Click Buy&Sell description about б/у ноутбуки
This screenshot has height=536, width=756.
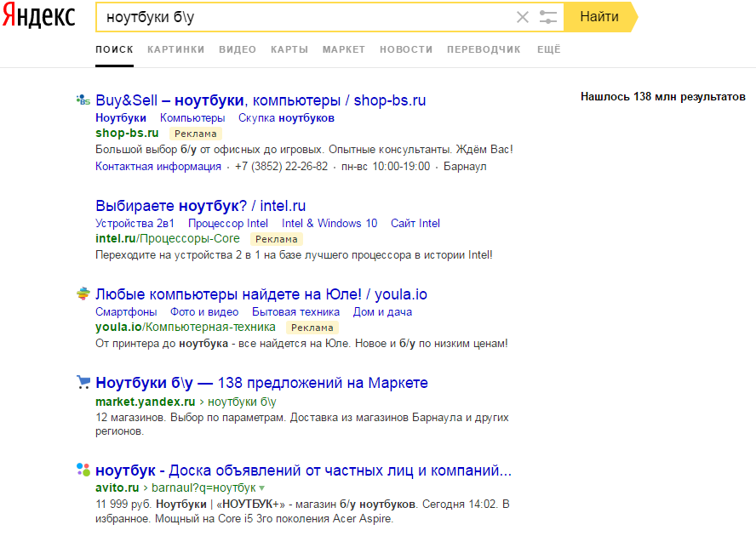304,150
